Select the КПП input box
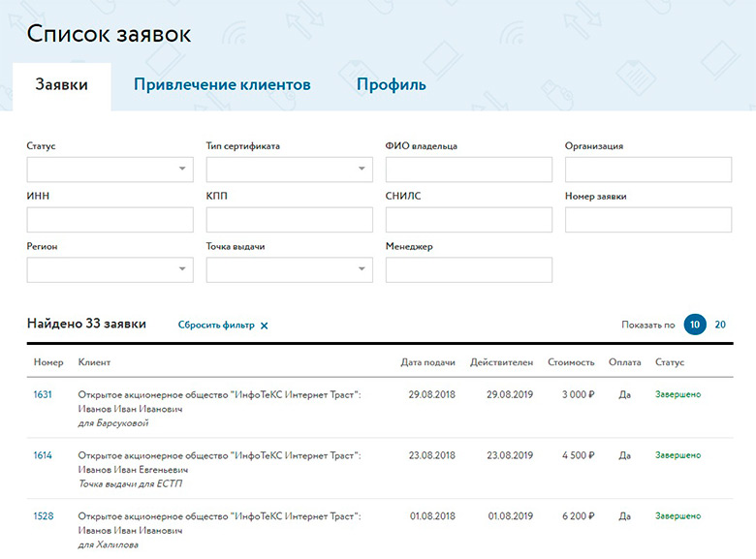The height and width of the screenshot is (559, 756). 289,220
